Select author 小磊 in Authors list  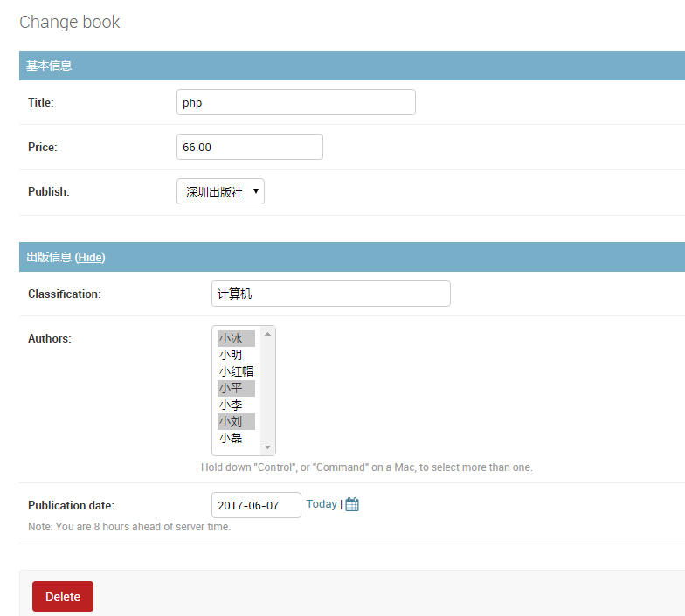click(236, 438)
